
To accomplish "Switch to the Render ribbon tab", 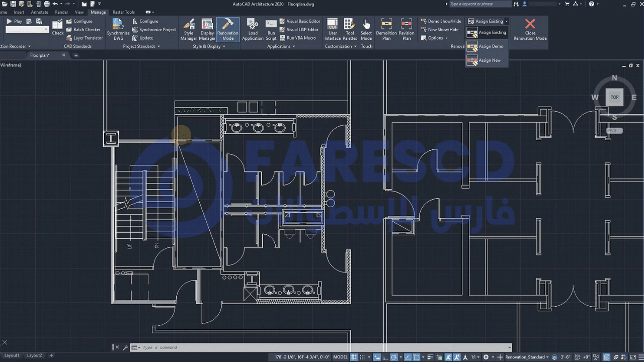I will click(61, 12).
